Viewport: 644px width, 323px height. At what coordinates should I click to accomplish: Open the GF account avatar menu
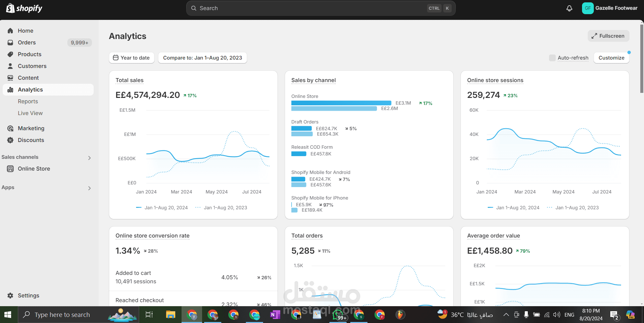tap(587, 8)
